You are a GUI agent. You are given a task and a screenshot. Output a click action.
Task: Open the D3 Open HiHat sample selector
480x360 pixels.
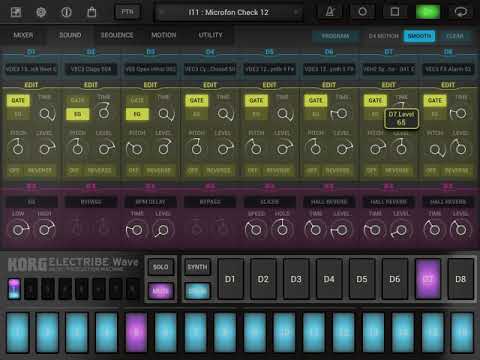tap(150, 69)
